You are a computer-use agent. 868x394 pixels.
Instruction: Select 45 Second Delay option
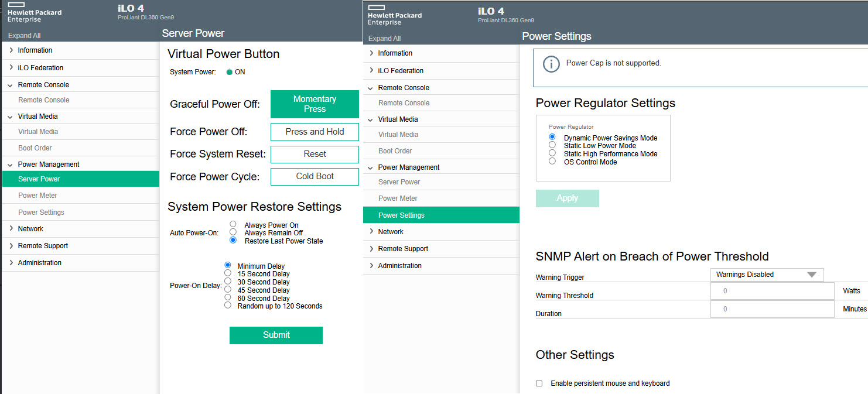click(x=228, y=289)
